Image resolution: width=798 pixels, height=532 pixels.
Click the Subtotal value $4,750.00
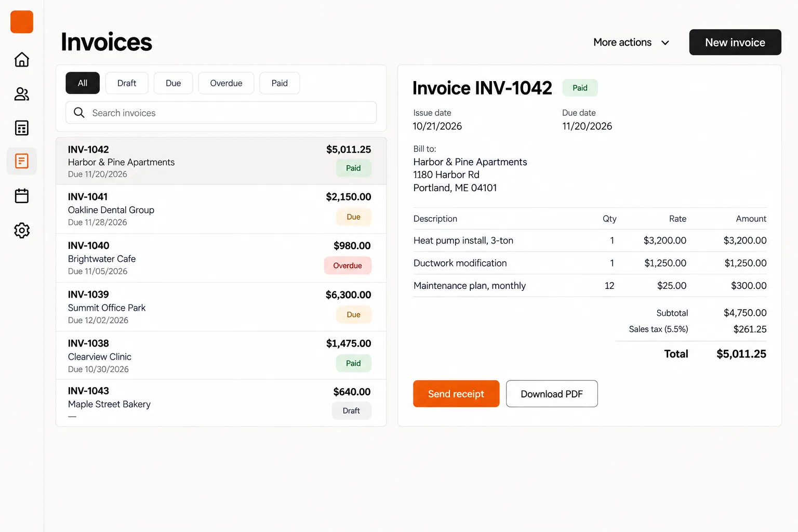745,313
